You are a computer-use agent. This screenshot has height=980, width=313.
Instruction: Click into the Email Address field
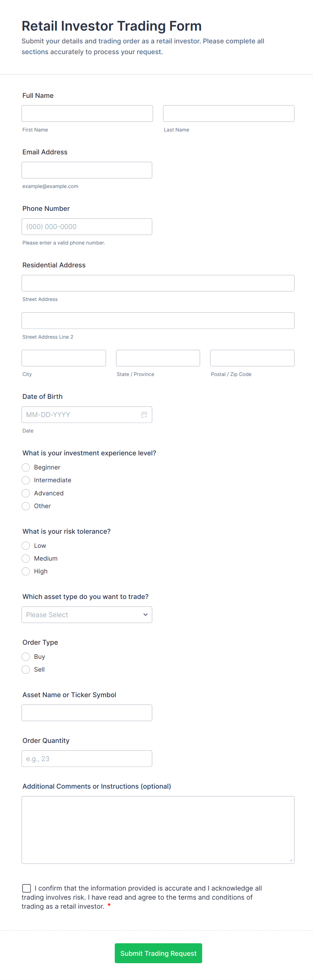pyautogui.click(x=87, y=170)
